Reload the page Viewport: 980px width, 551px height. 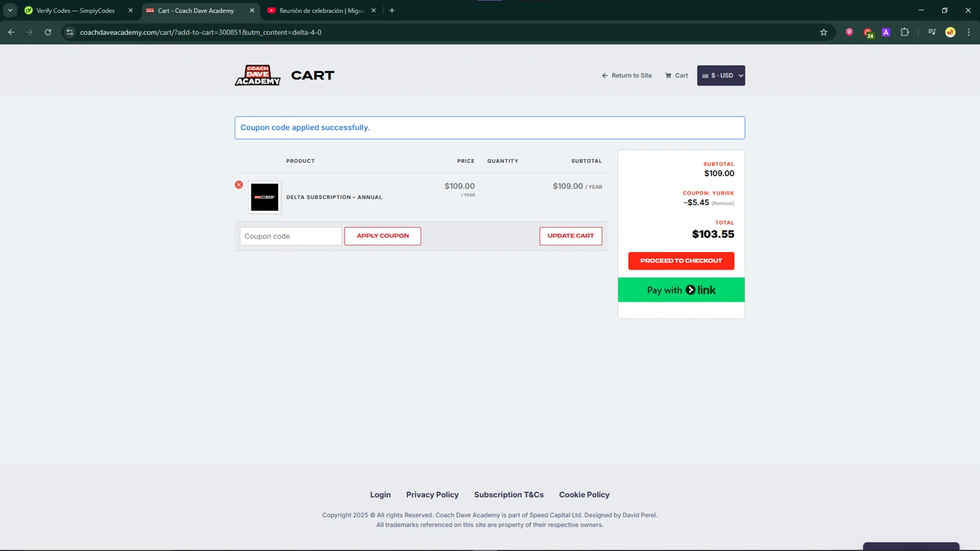[48, 32]
